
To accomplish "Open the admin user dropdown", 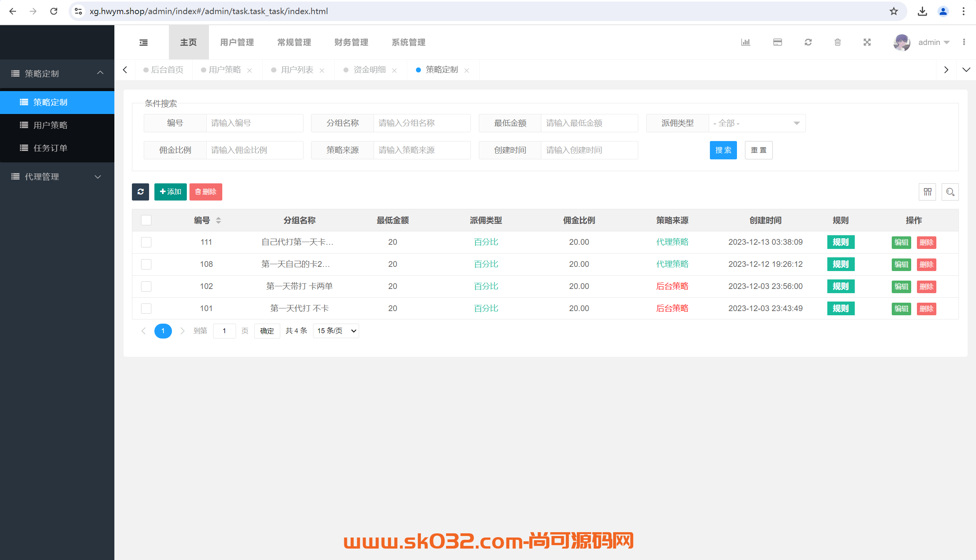I will 934,42.
